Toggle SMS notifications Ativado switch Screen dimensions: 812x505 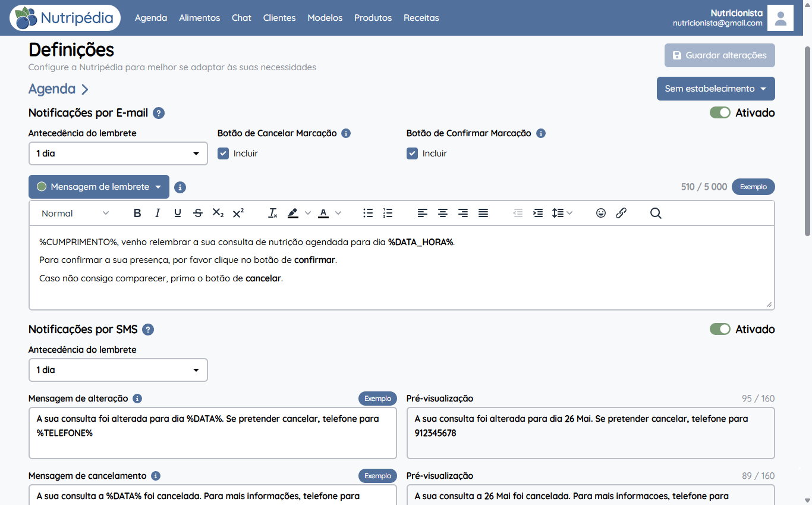720,330
